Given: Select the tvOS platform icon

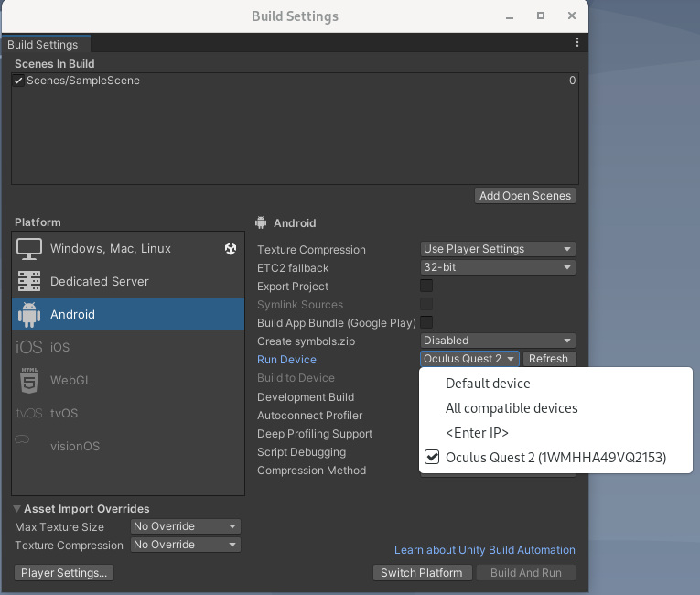Looking at the screenshot, I should coord(29,414).
